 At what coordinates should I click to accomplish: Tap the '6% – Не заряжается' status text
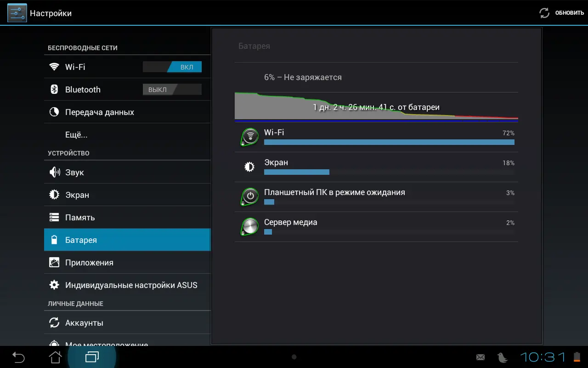tap(303, 77)
